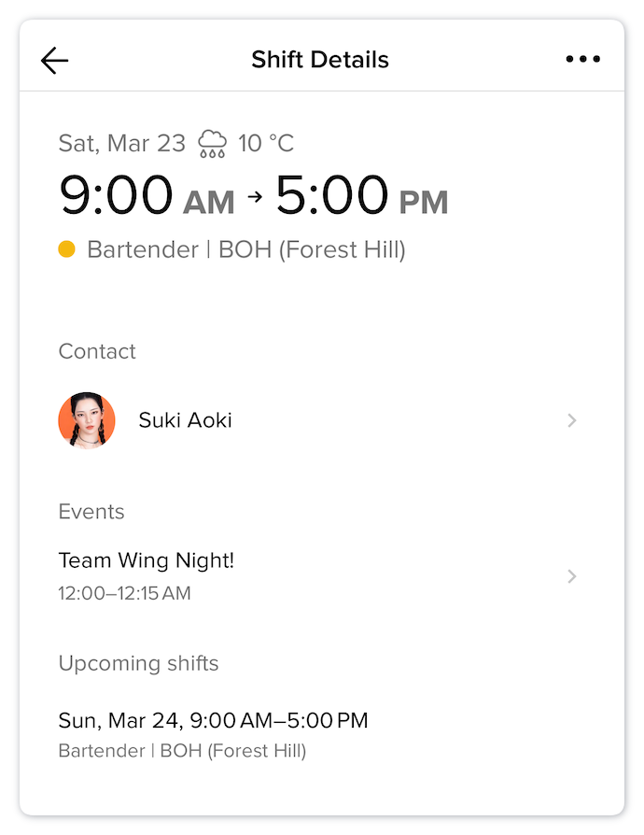Click the 12:00–12:15 AM event time
The height and width of the screenshot is (835, 644).
coord(124,593)
